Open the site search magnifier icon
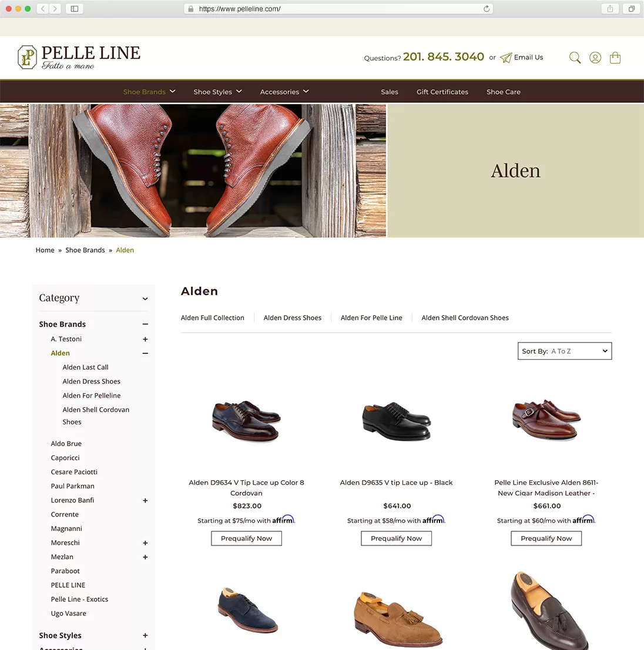 tap(575, 58)
